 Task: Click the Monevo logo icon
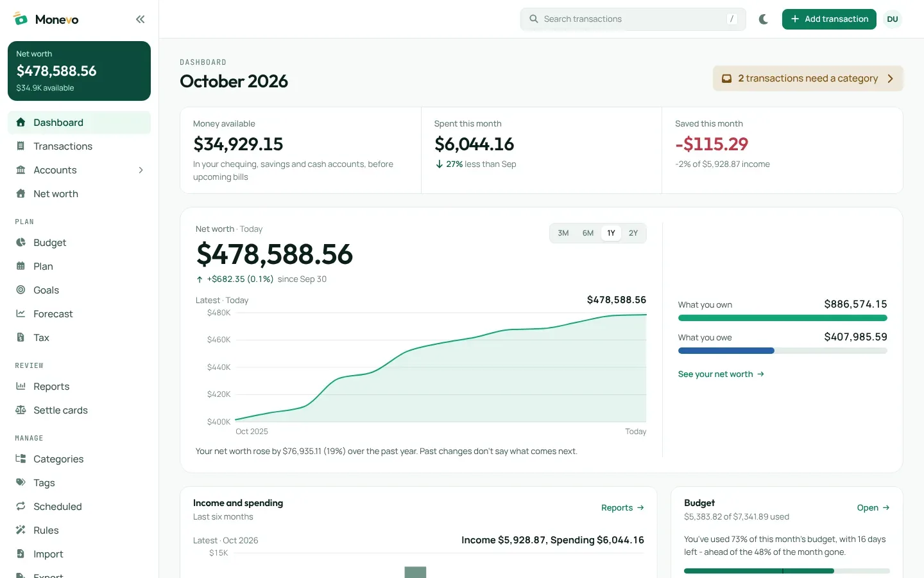[21, 19]
